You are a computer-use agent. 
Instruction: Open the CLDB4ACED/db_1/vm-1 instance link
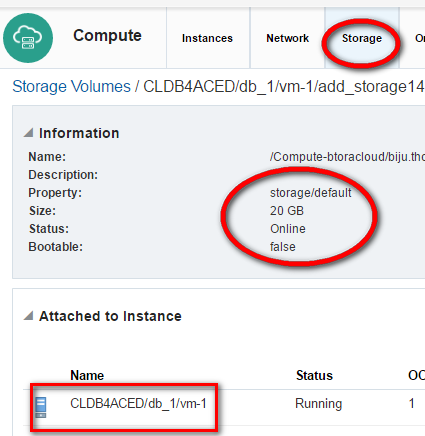tap(138, 403)
